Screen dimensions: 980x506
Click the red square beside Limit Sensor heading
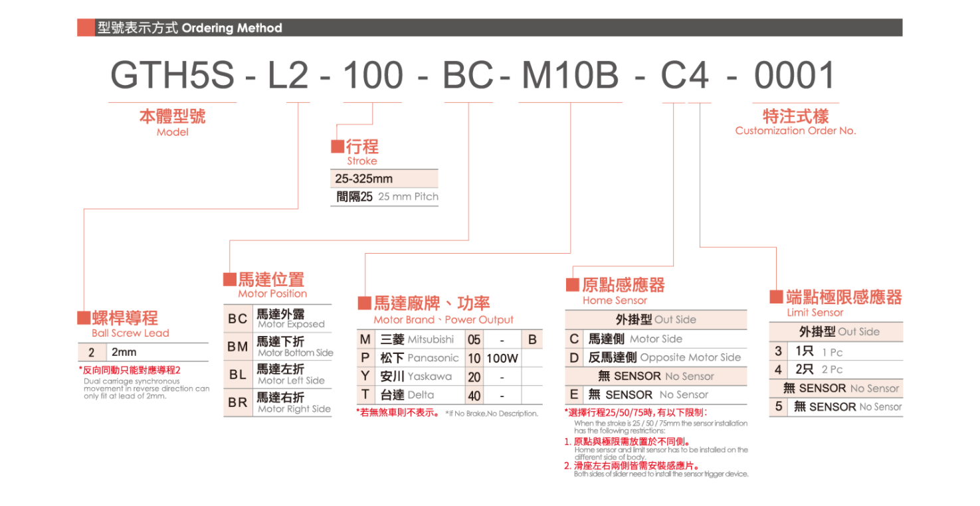tap(776, 297)
